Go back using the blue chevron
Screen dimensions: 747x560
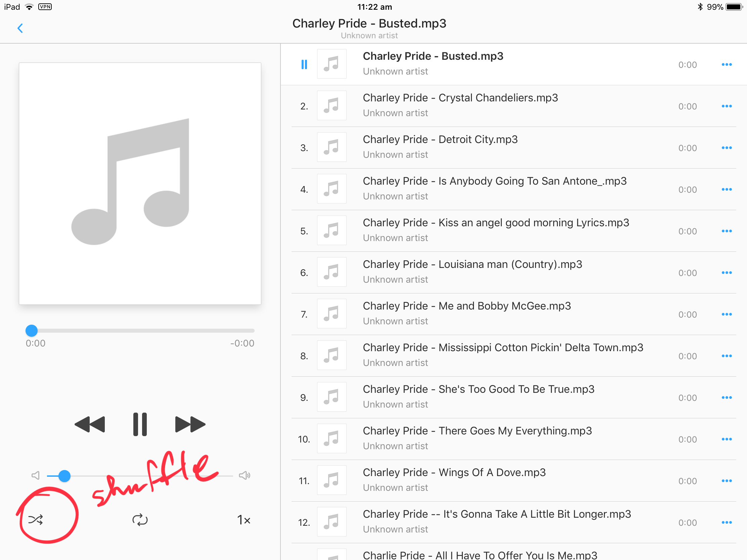coord(20,28)
